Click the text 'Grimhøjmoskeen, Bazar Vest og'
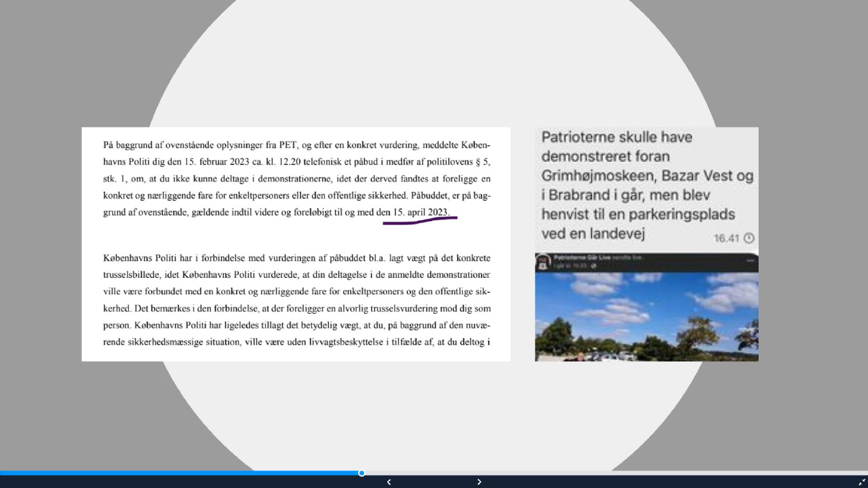 pos(647,176)
